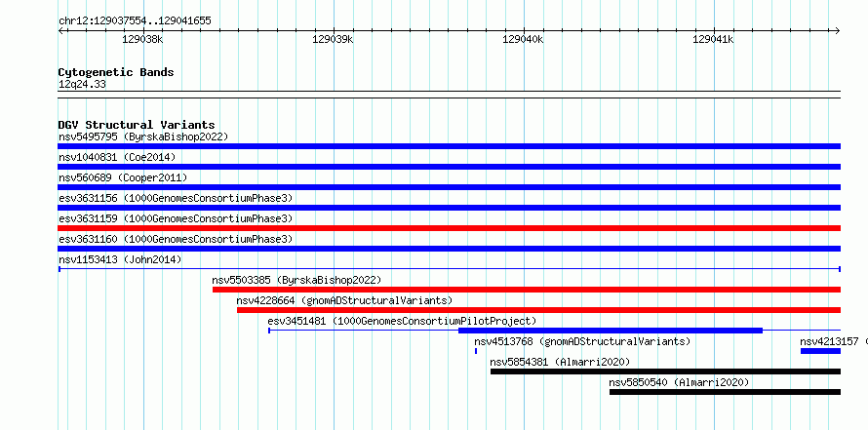Open esv3631159 (1000GenomesConsortiumPhase3) label

pos(176,218)
